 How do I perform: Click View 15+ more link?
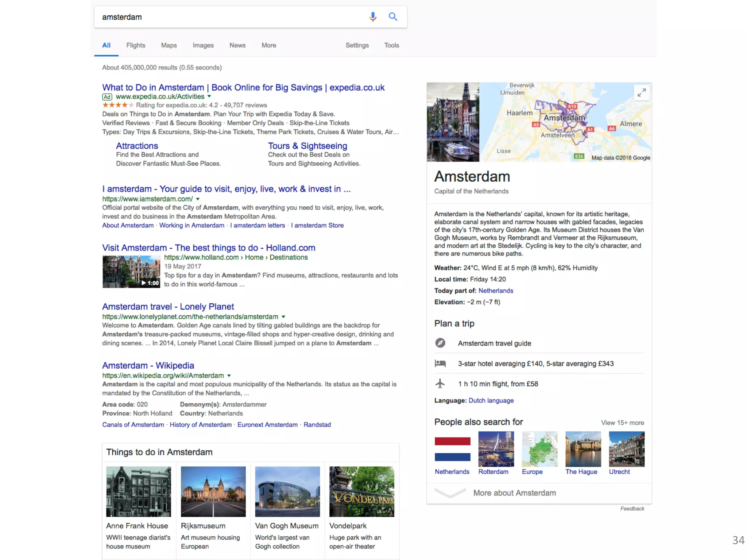click(622, 423)
